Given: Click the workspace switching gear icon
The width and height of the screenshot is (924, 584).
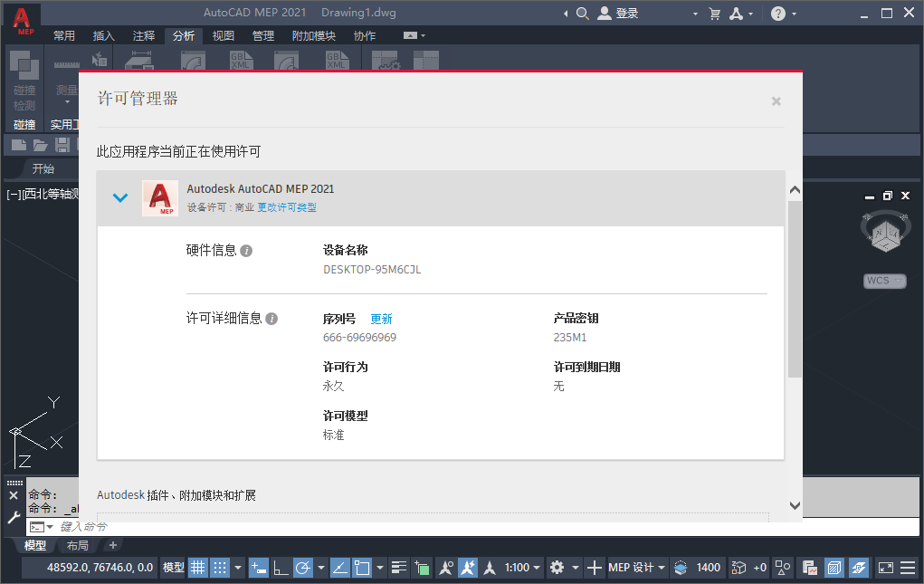Looking at the screenshot, I should [557, 568].
